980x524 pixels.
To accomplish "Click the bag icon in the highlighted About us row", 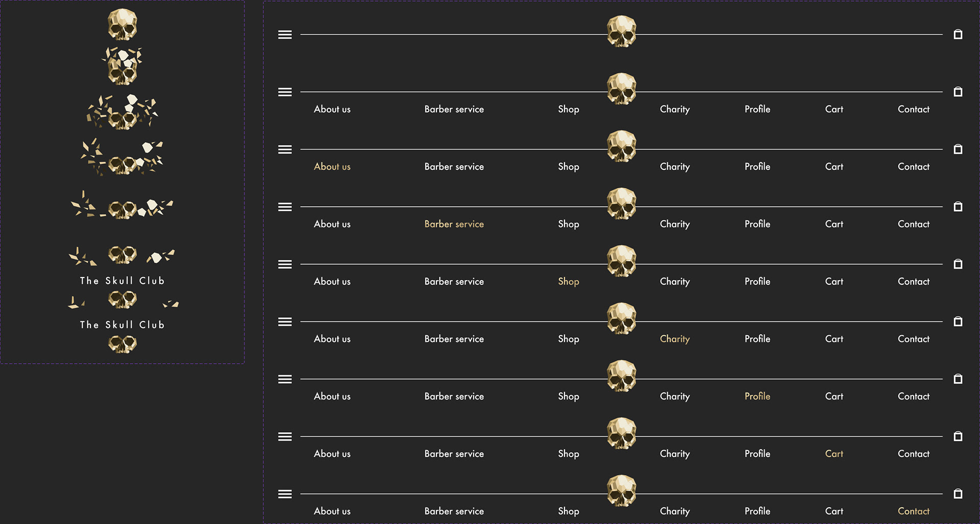I will click(x=958, y=149).
